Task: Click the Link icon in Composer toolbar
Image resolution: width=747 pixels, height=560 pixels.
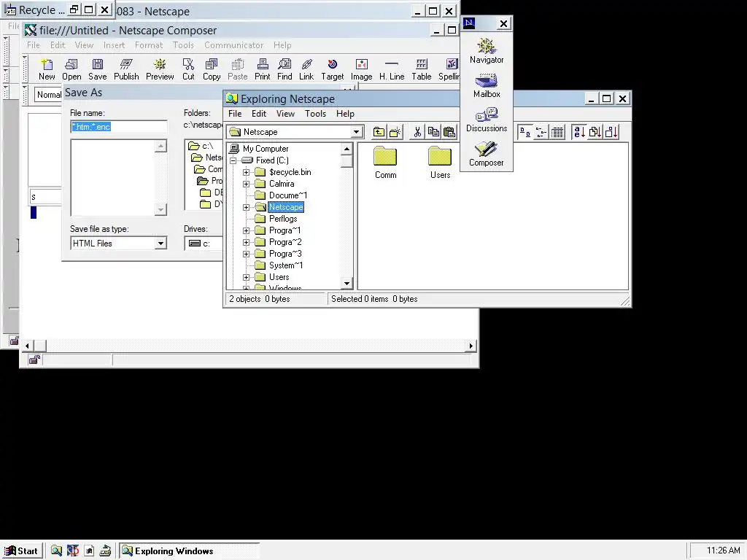Action: click(x=306, y=69)
